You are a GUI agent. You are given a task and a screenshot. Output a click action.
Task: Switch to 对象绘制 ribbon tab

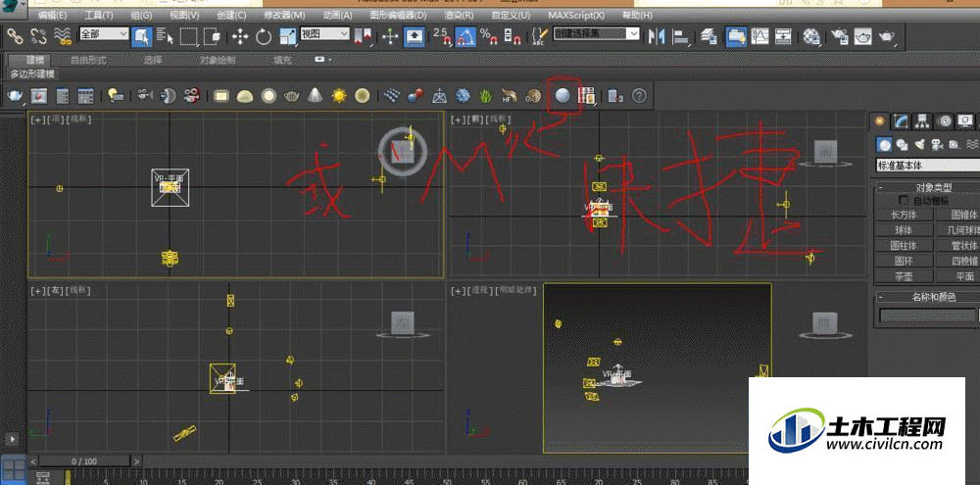(x=218, y=60)
